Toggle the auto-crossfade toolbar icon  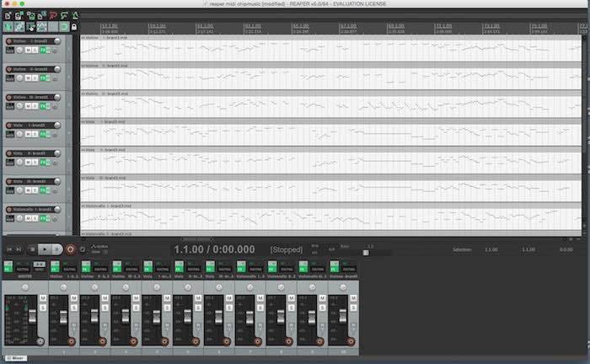click(x=8, y=27)
